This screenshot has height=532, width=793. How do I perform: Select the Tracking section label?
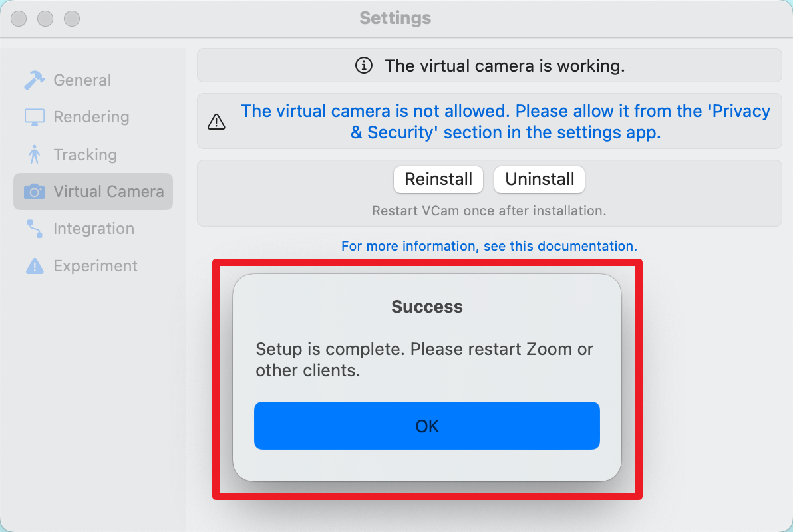(x=85, y=155)
